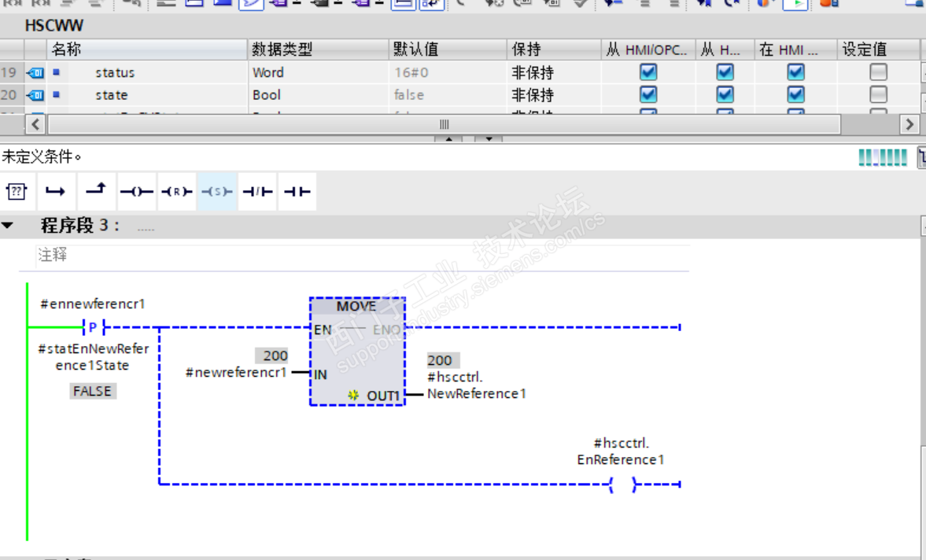Toggle 设定值 checkbox for state row
The width and height of the screenshot is (926, 560).
point(879,94)
